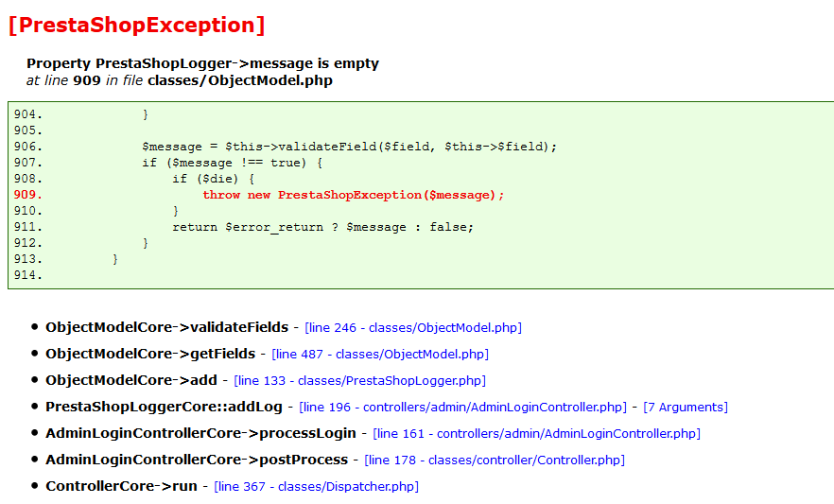Open line 487 classes/ObjectModel.php link
The width and height of the screenshot is (834, 504).
(380, 354)
